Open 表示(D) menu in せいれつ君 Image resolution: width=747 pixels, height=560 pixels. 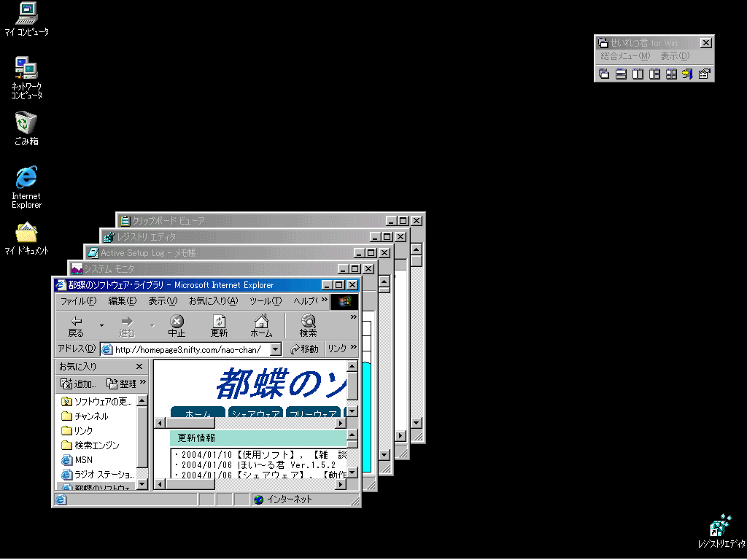675,56
